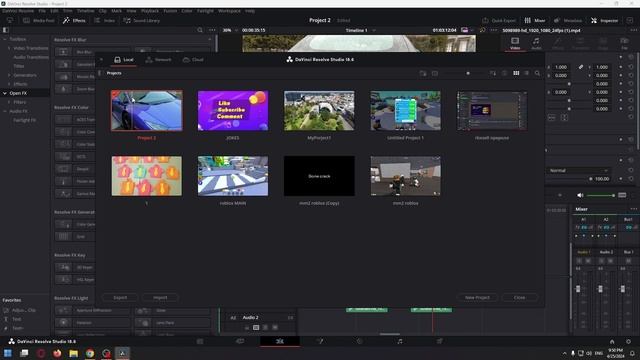Go to the Fairlight page icon

click(x=400, y=341)
